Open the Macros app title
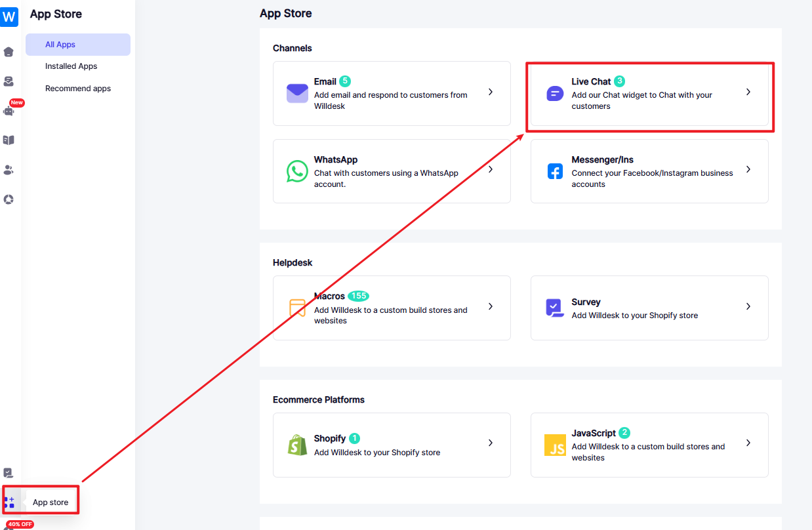Screen dimensions: 812x530 [x=329, y=296]
